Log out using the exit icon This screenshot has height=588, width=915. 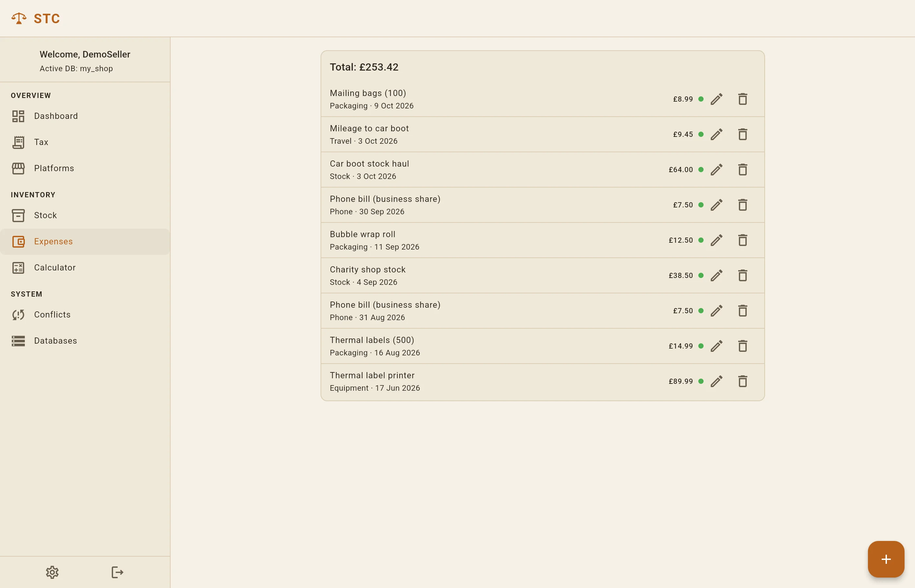(117, 572)
